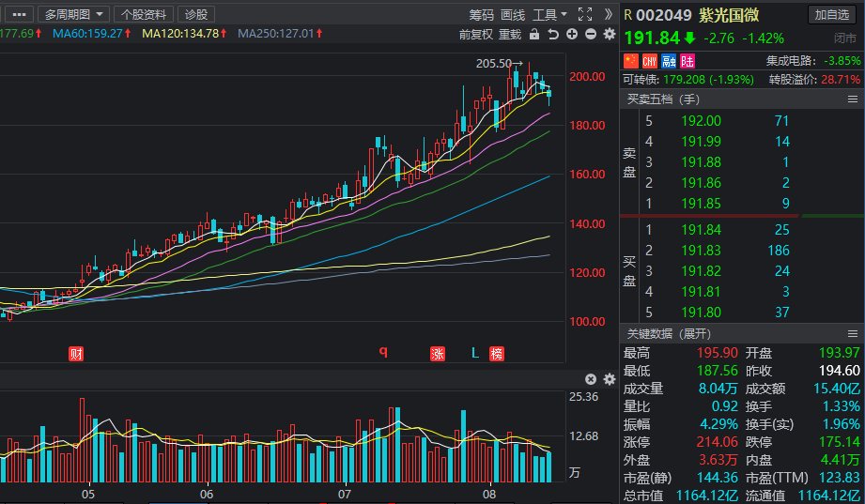Screen dimensions: 865x504
Task: Open the 工具 dropdown menu
Action: (549, 15)
